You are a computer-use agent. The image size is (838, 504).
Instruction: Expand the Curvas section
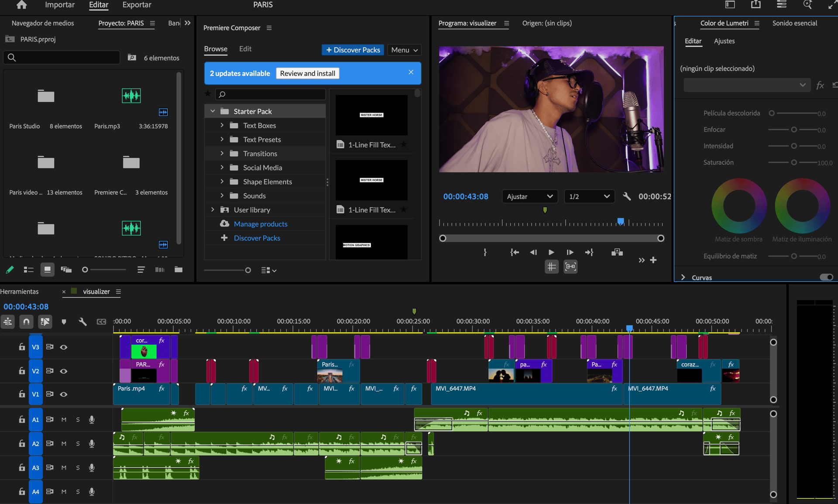pyautogui.click(x=683, y=278)
